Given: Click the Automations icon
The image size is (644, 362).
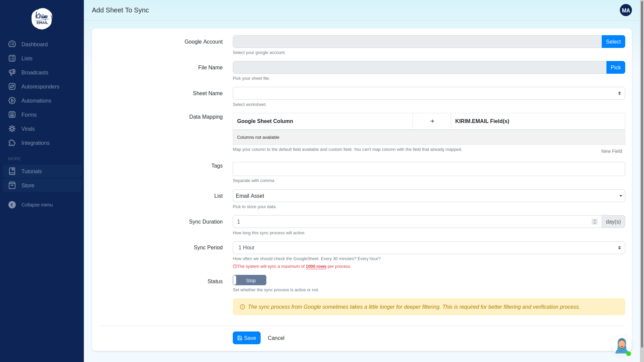Looking at the screenshot, I should (x=12, y=101).
